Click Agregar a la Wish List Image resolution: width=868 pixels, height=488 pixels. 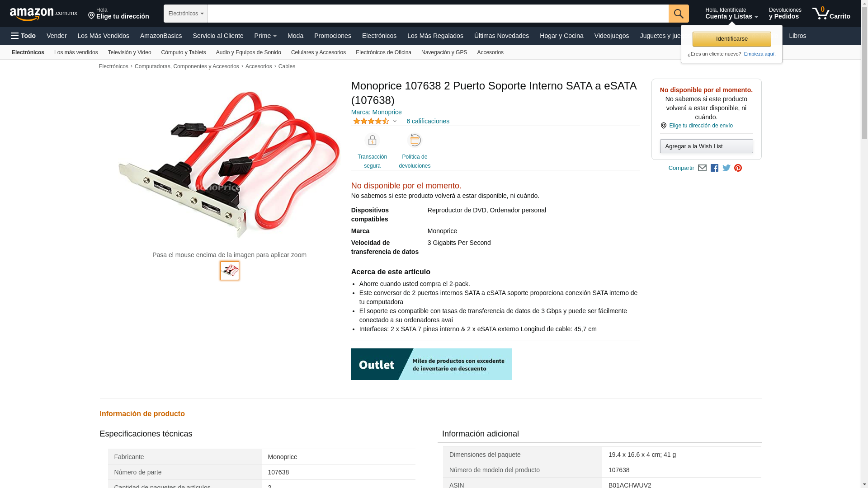[x=706, y=146]
